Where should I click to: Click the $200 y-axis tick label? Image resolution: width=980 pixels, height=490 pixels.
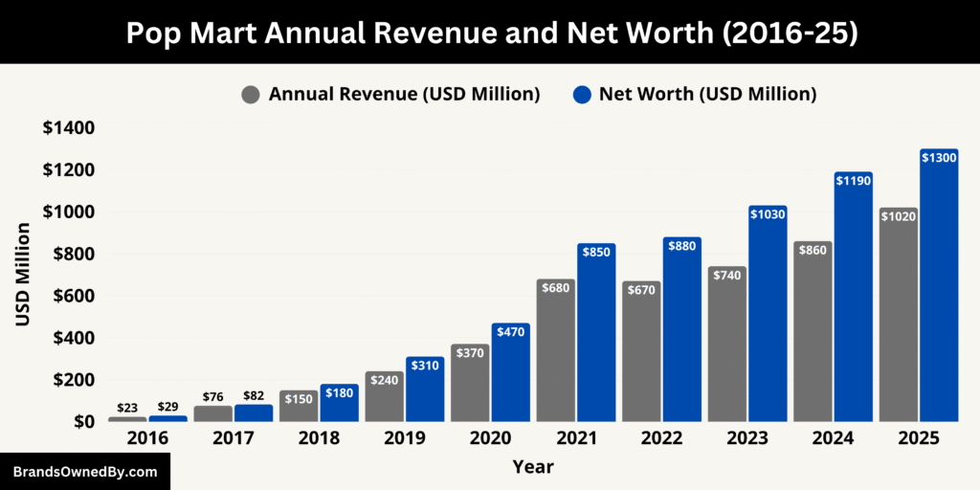[73, 379]
